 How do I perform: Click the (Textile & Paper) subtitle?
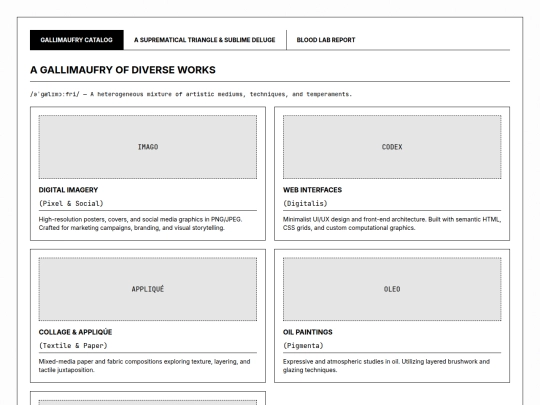(73, 345)
